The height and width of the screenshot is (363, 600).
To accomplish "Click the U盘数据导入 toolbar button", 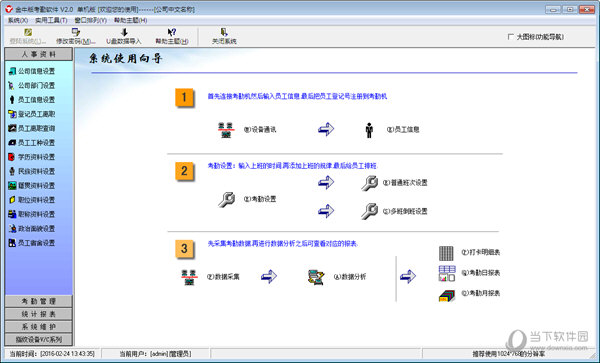I will click(124, 36).
